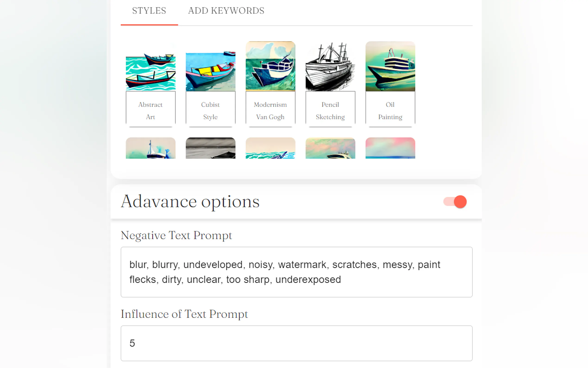The image size is (588, 368).
Task: Select the Abstract Art style thumbnail
Action: point(150,70)
